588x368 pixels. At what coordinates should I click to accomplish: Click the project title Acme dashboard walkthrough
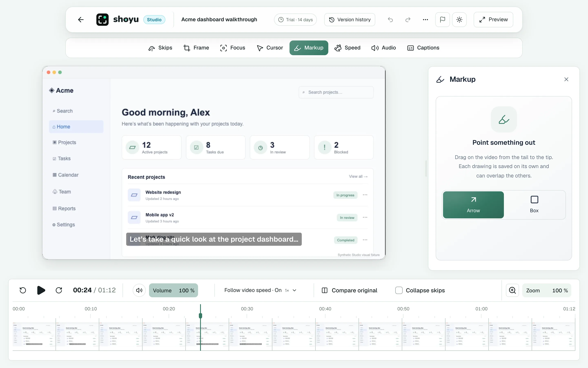[x=219, y=19]
